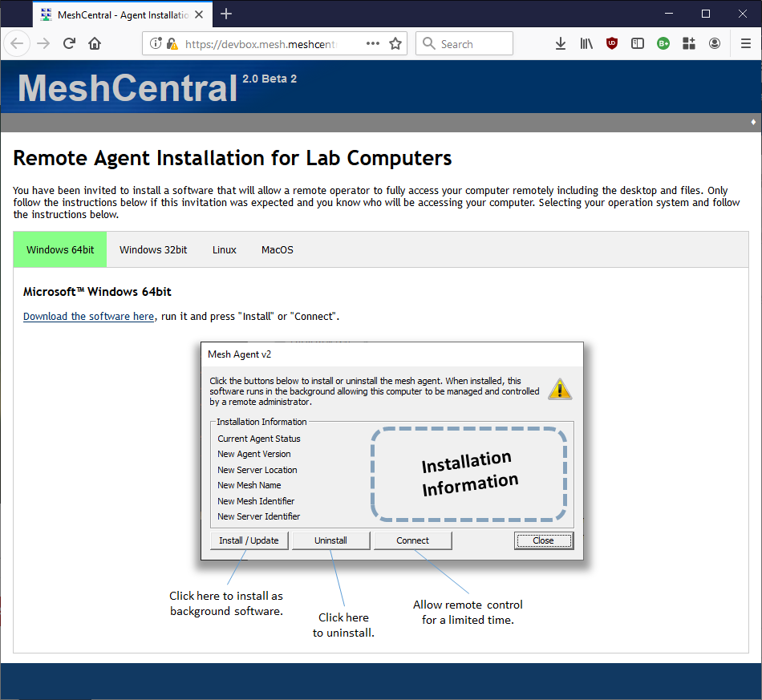Minimize the browser window

point(669,14)
